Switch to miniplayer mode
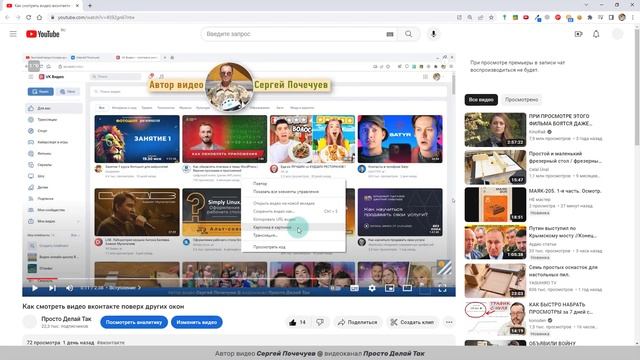 click(389, 288)
